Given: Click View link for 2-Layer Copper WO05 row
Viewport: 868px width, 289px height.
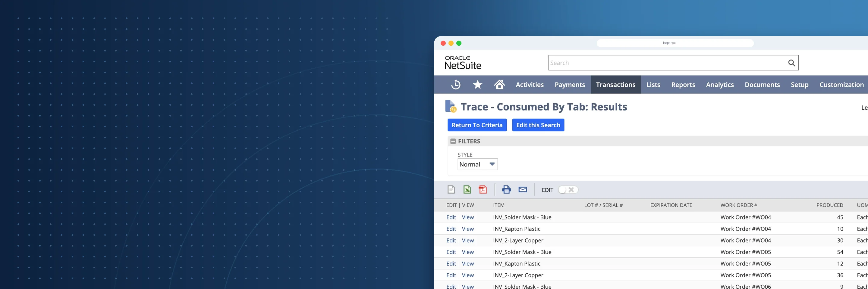Looking at the screenshot, I should click(x=468, y=275).
